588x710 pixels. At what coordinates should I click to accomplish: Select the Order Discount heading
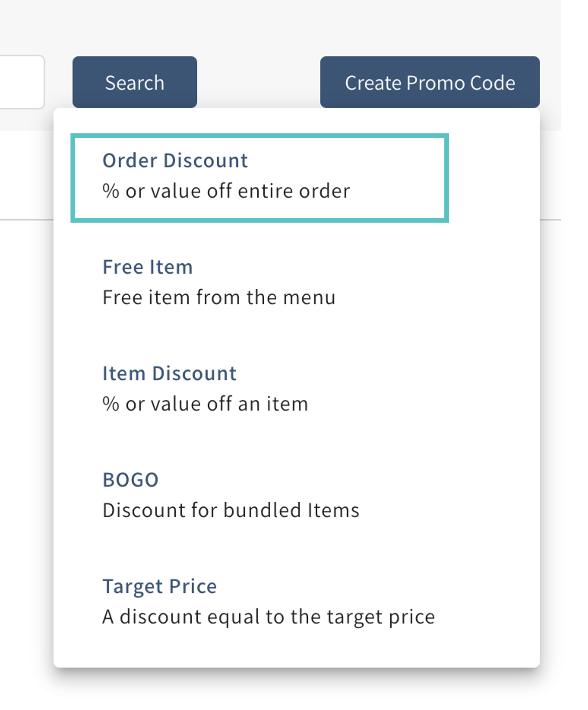coord(175,160)
